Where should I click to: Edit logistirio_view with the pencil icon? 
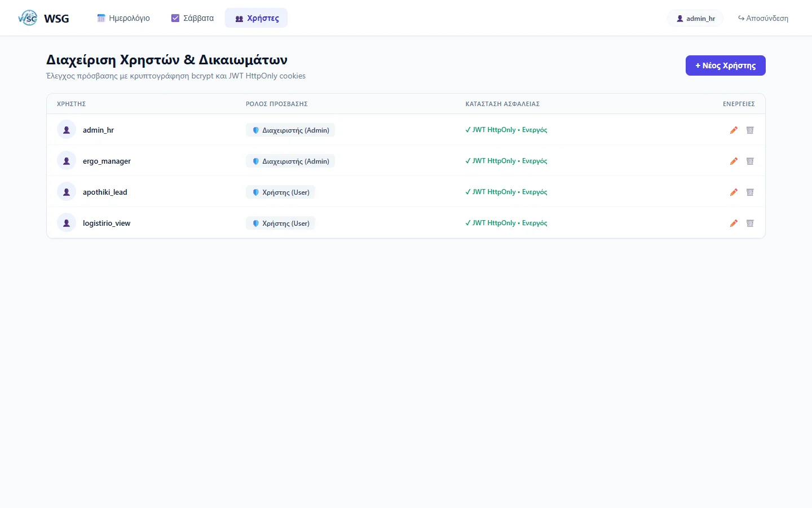pyautogui.click(x=734, y=223)
